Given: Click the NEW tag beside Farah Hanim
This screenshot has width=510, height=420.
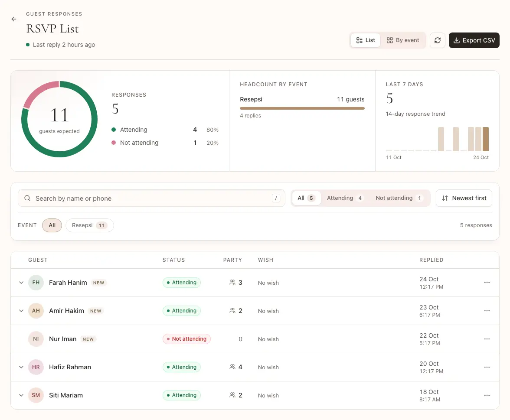Looking at the screenshot, I should 98,283.
